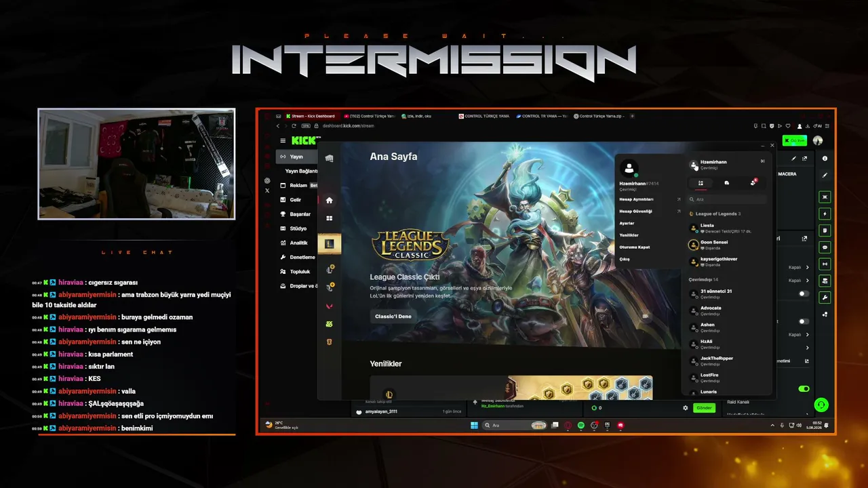
Task: Select the League of Legends game icon
Action: [330, 243]
